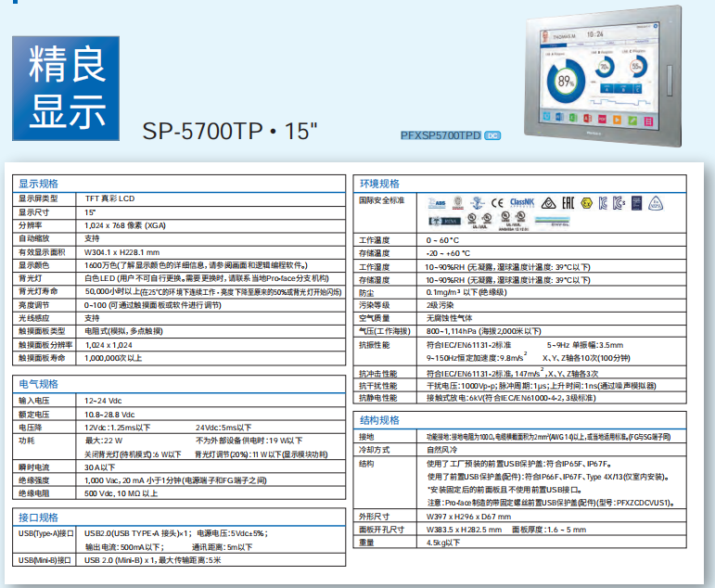
Task: Click the 抗振性能 row label
Action: click(x=374, y=345)
